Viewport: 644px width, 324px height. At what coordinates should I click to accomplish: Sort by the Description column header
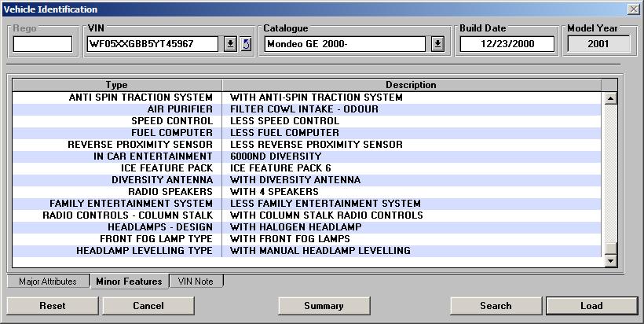(x=411, y=85)
